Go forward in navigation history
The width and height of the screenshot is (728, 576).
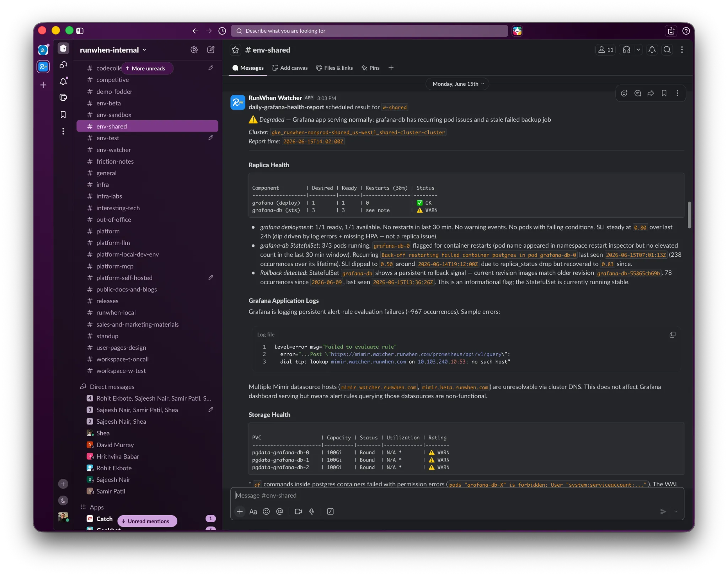(x=209, y=31)
